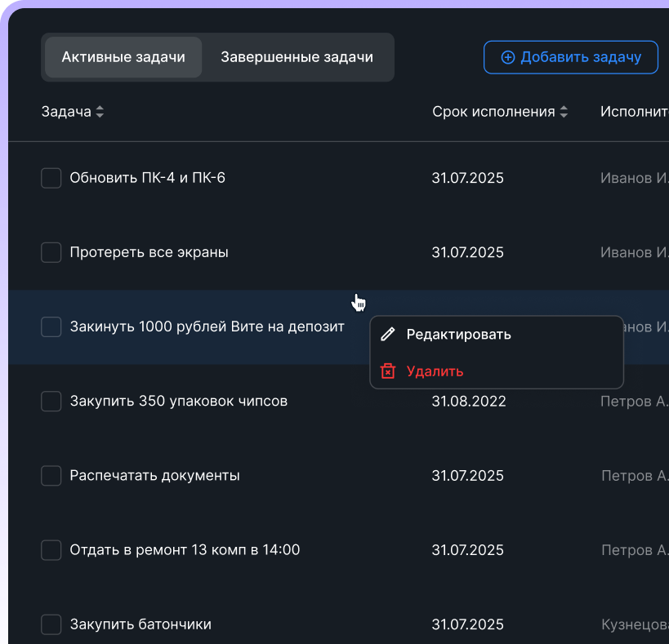Image resolution: width=669 pixels, height=644 pixels.
Task: Check the Закупить батончики task checkbox
Action: point(51,624)
